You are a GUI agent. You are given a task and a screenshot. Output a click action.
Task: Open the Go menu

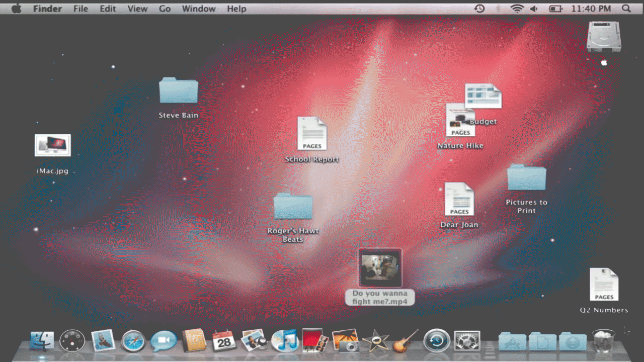pyautogui.click(x=165, y=9)
